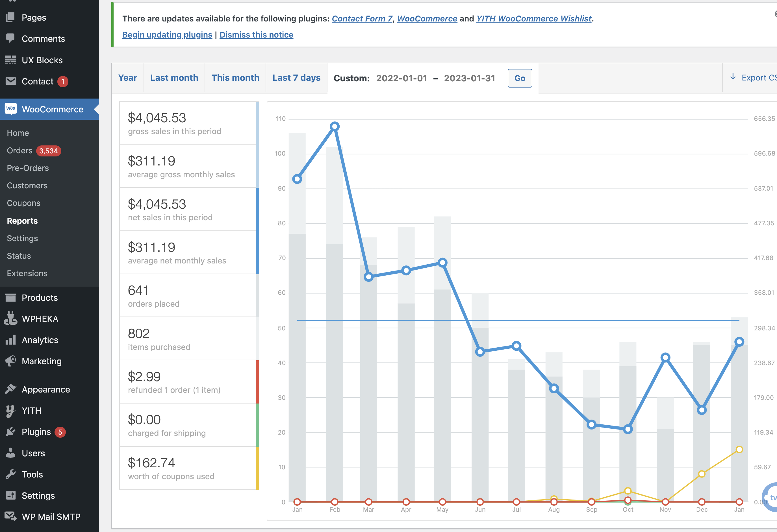Click the Export CSV download arrow icon

click(733, 77)
